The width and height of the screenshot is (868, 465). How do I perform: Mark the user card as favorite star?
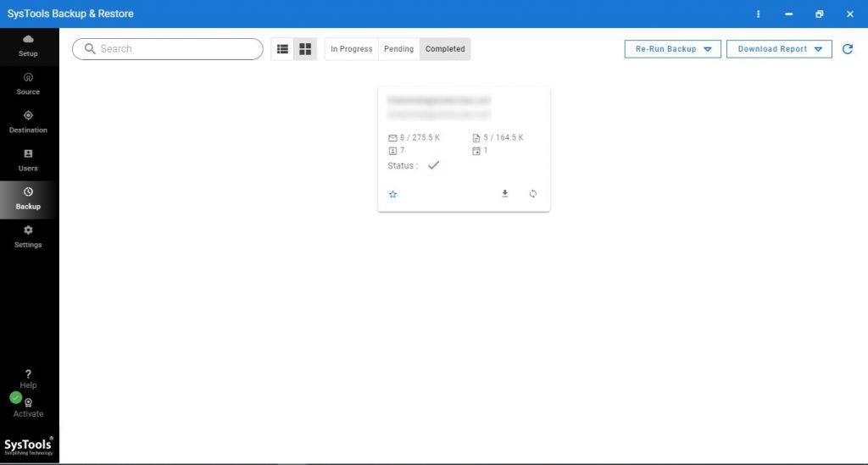pyautogui.click(x=393, y=194)
